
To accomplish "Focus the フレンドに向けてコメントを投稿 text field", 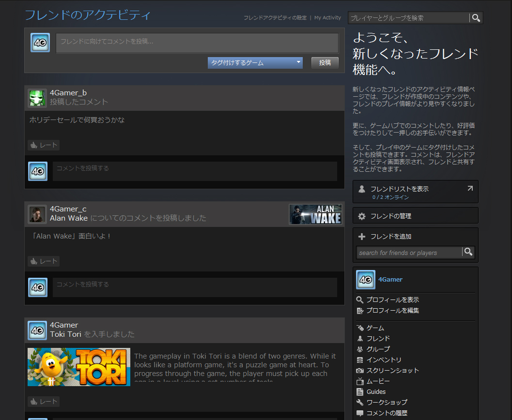I will tap(197, 43).
